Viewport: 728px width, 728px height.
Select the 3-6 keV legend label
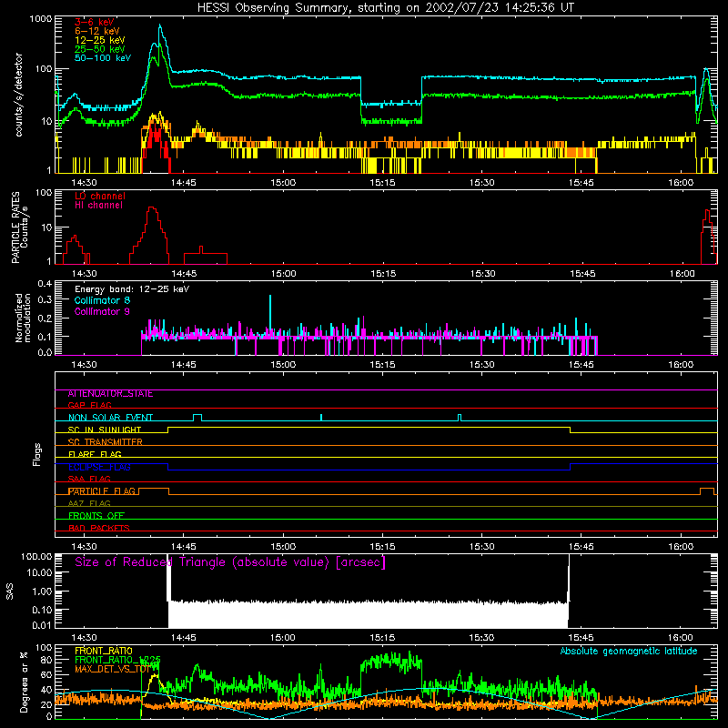pos(94,22)
